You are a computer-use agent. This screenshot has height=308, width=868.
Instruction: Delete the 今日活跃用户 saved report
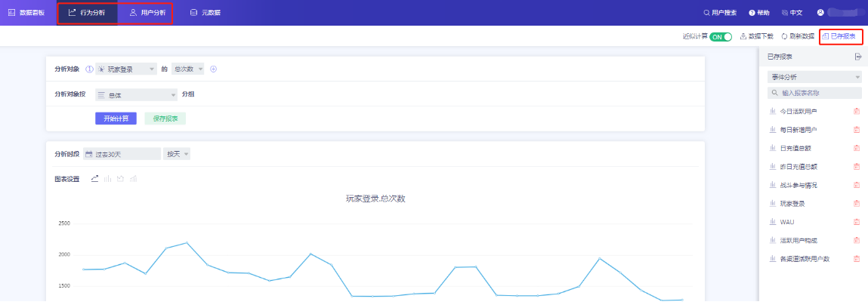tap(856, 112)
